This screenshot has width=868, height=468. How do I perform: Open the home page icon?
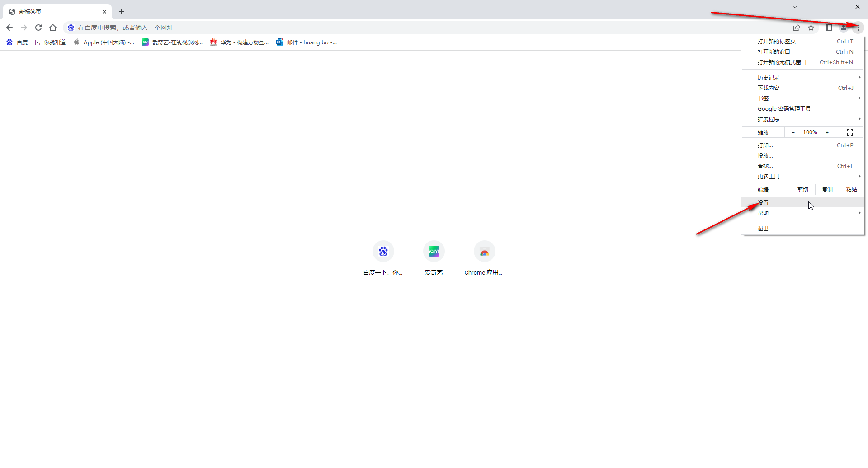coord(53,28)
